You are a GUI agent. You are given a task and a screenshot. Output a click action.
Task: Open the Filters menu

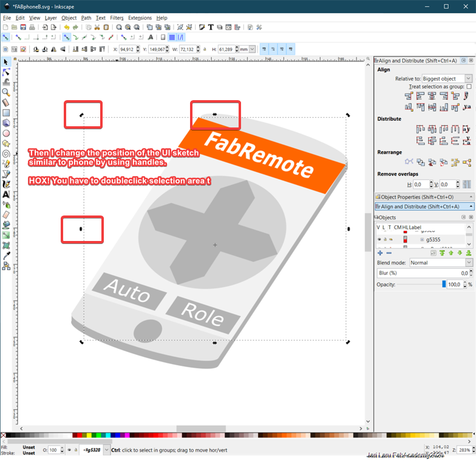pos(117,18)
